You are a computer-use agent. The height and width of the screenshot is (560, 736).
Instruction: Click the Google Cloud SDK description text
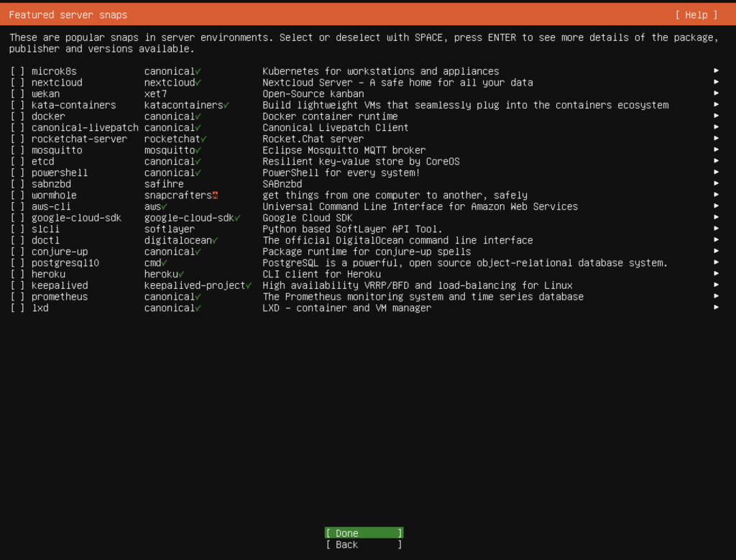[x=307, y=218]
